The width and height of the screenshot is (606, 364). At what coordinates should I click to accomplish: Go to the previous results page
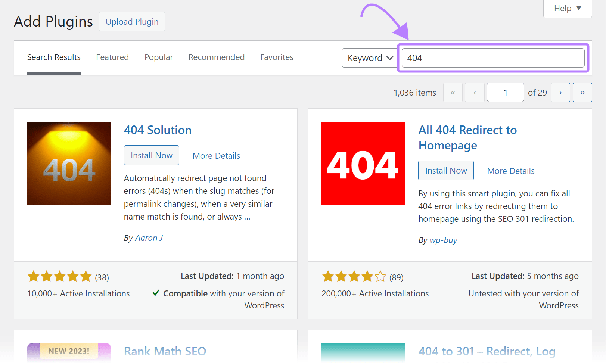tap(474, 92)
